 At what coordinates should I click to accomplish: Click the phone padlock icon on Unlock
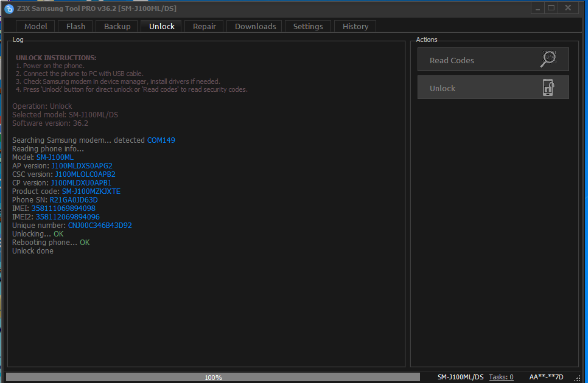[x=548, y=87]
